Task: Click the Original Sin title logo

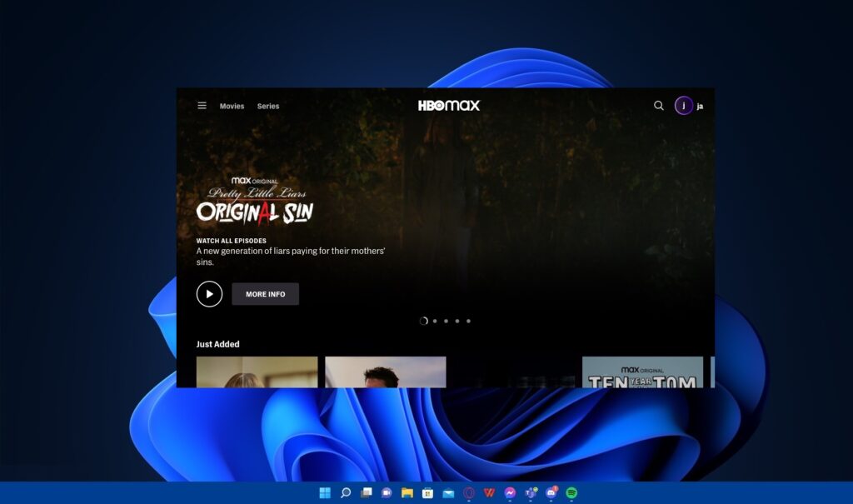Action: (255, 200)
